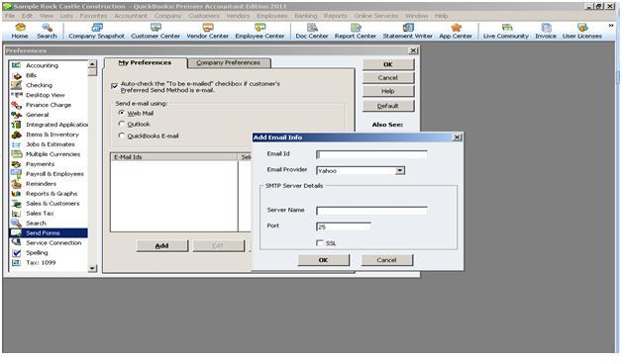Screen dimensions: 622x364
Task: Click Cancel in the Preferences window
Action: [388, 77]
